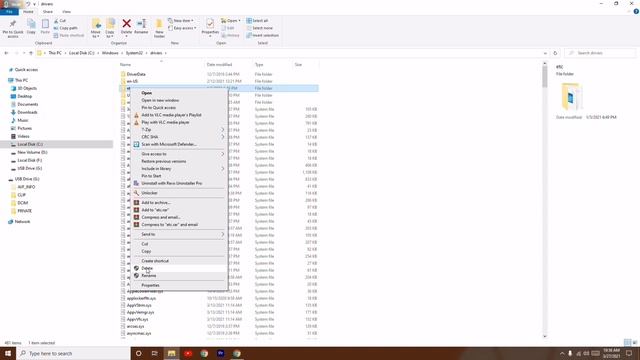Click the Up one level arrow
This screenshot has width=640, height=360.
click(x=31, y=53)
